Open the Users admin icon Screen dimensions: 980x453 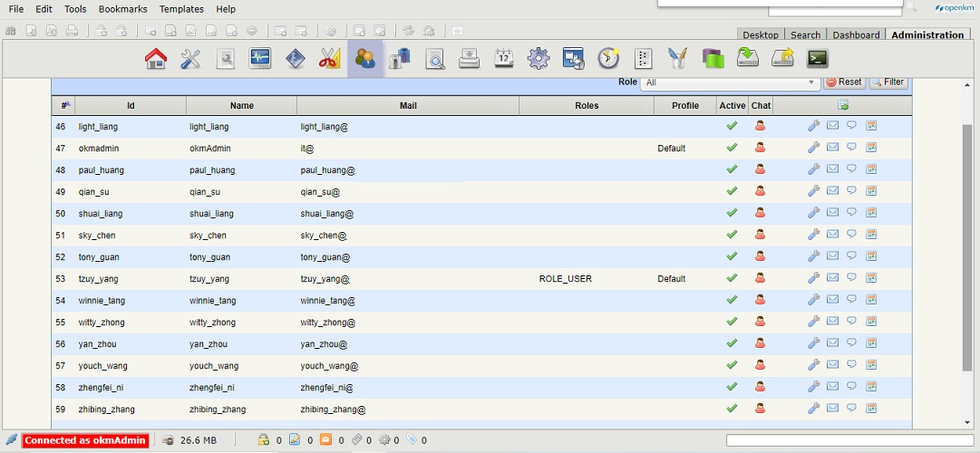pyautogui.click(x=365, y=59)
